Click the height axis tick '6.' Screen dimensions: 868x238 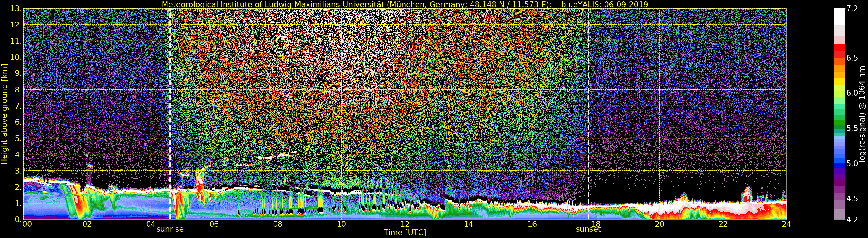(x=18, y=122)
